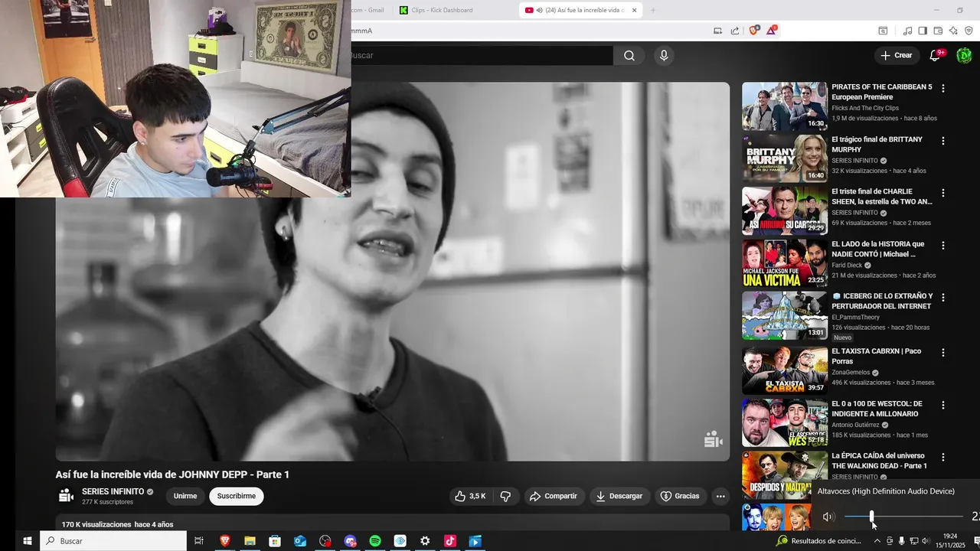Open PIRATES OF THE CARIBBEAN 5 thumbnail
Image resolution: width=980 pixels, height=551 pixels.
[785, 106]
